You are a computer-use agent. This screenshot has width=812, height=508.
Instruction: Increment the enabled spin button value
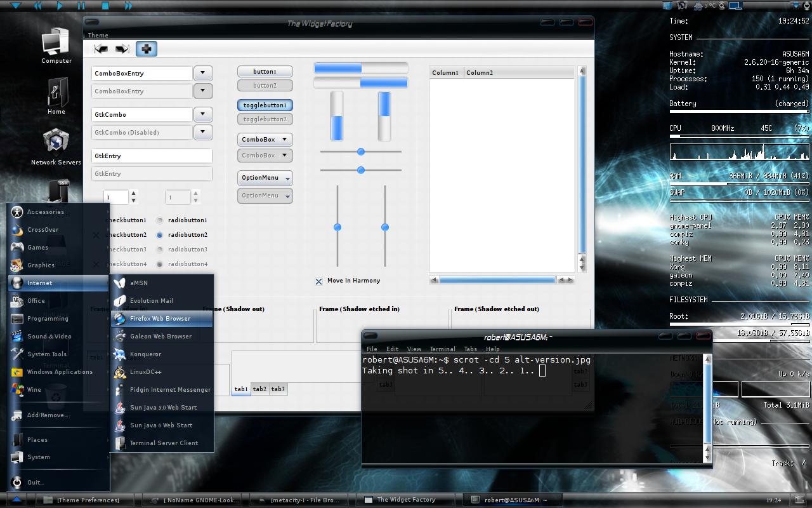(x=133, y=194)
